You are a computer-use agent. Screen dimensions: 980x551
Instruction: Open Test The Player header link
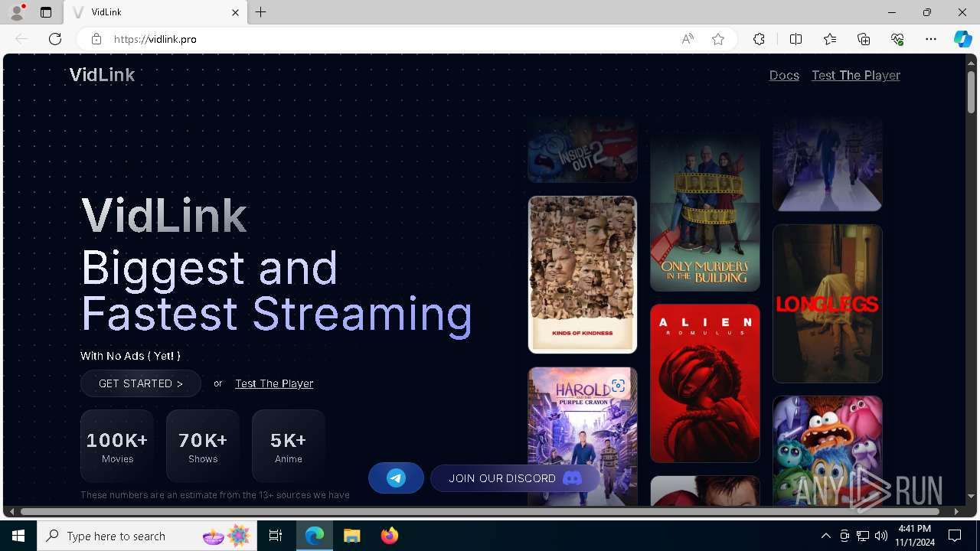pyautogui.click(x=856, y=75)
